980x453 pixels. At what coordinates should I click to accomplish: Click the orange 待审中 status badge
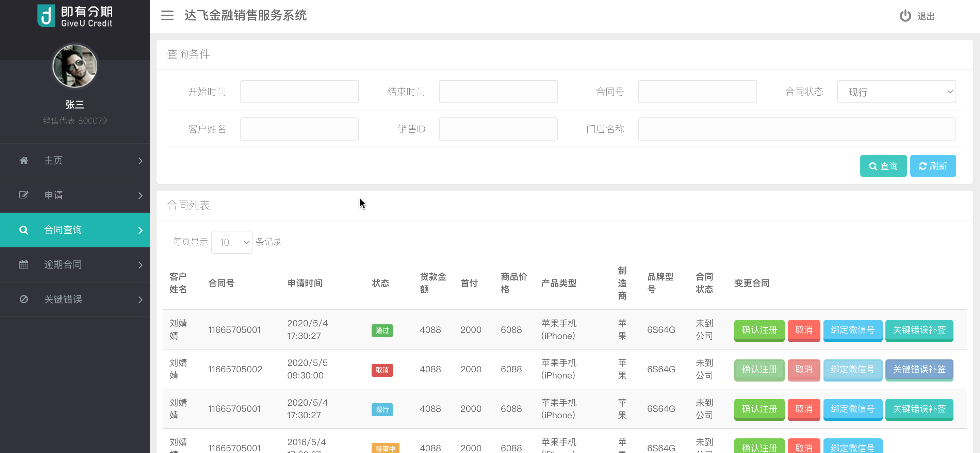385,448
